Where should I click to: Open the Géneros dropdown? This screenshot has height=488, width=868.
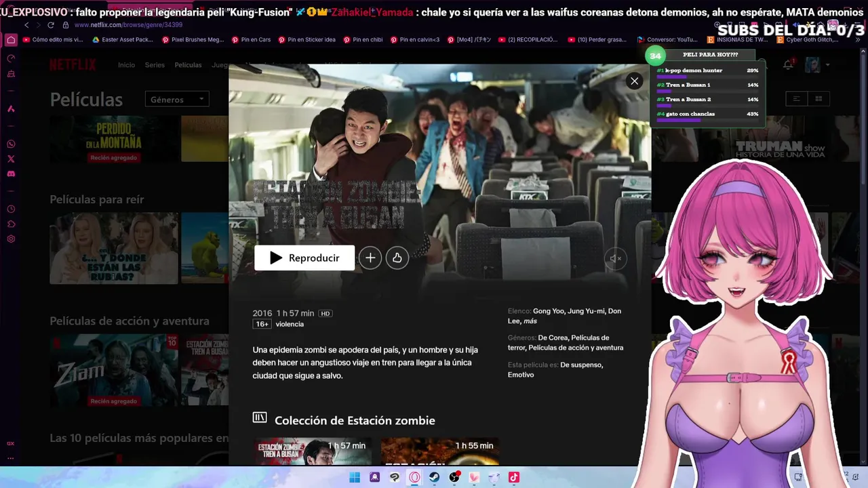click(x=177, y=100)
